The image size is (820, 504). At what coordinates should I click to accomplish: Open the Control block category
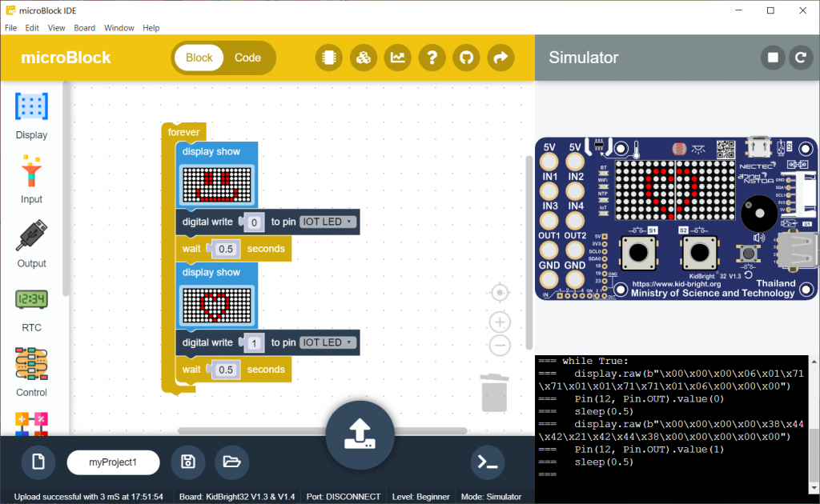click(31, 372)
